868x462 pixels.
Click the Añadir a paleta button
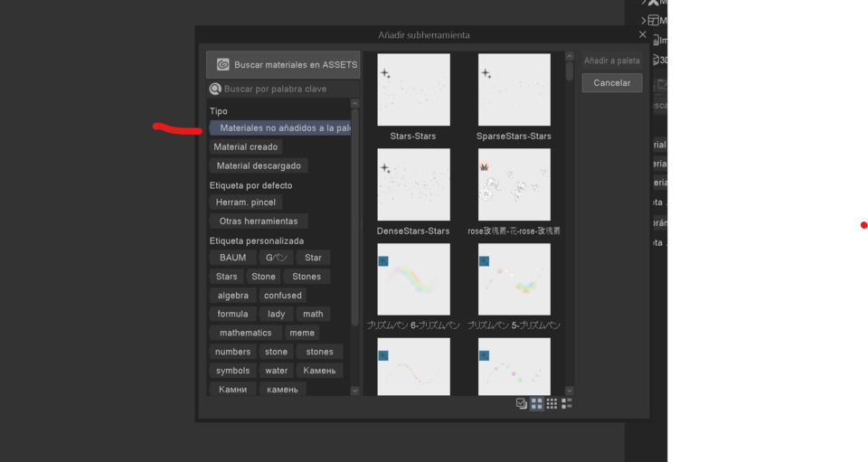click(x=612, y=61)
